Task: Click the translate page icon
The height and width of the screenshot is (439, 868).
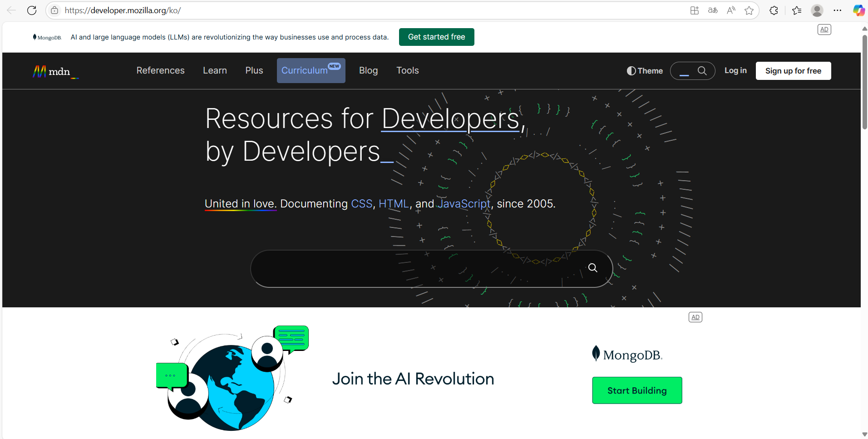Action: pos(713,10)
